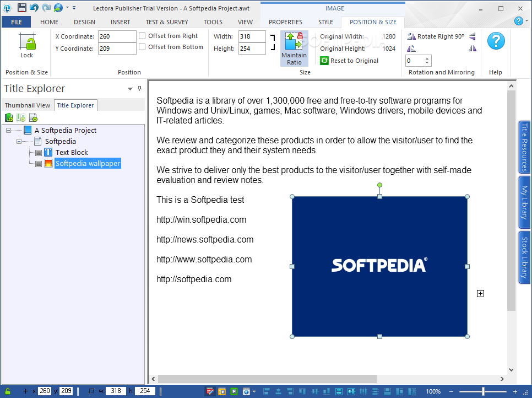Open the Title Resources side panel
Screen dimensions: 532x398
[x=524, y=147]
